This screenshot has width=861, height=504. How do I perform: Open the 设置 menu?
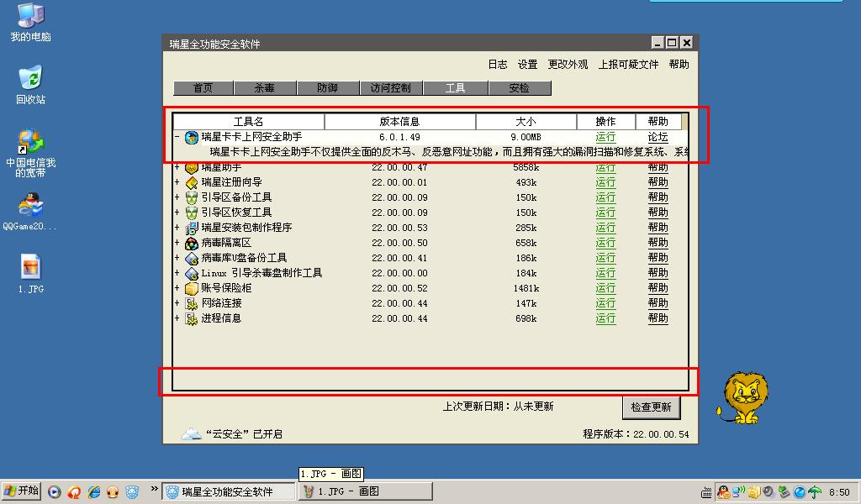click(528, 65)
